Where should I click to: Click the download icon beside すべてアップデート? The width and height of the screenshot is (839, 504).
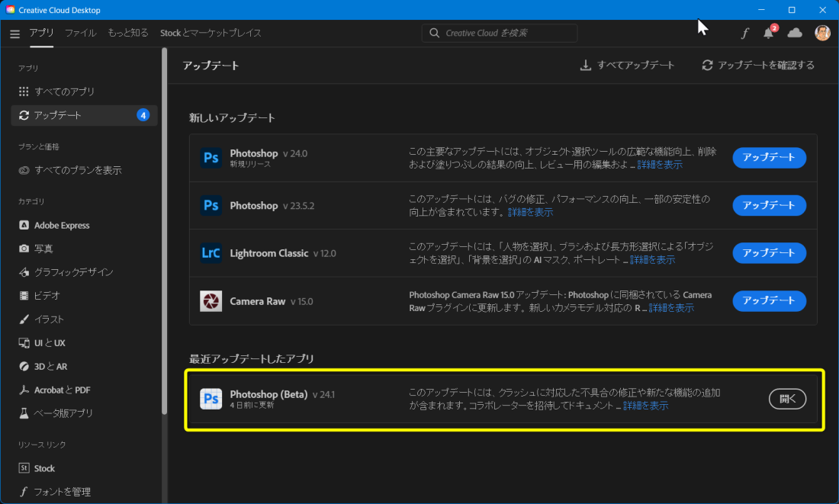585,66
